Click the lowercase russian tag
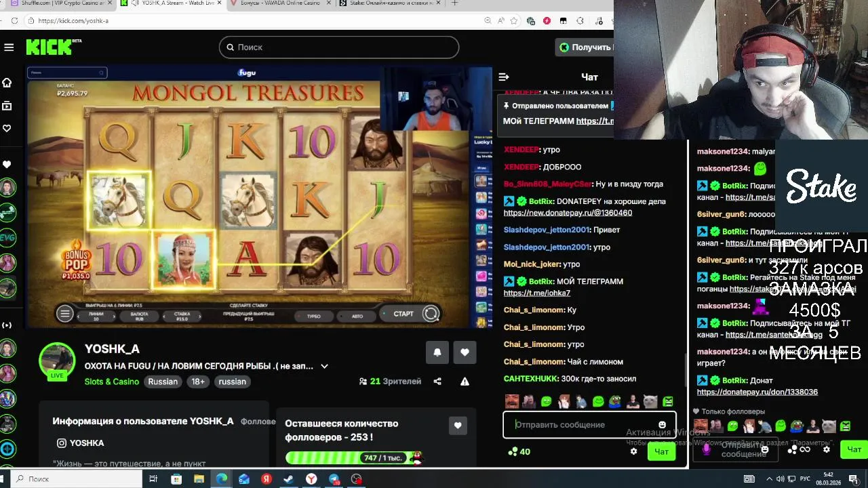868x488 pixels. tap(232, 382)
